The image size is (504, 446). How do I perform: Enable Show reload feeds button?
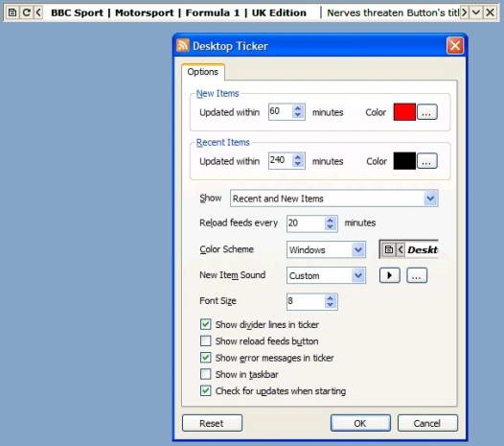(205, 340)
